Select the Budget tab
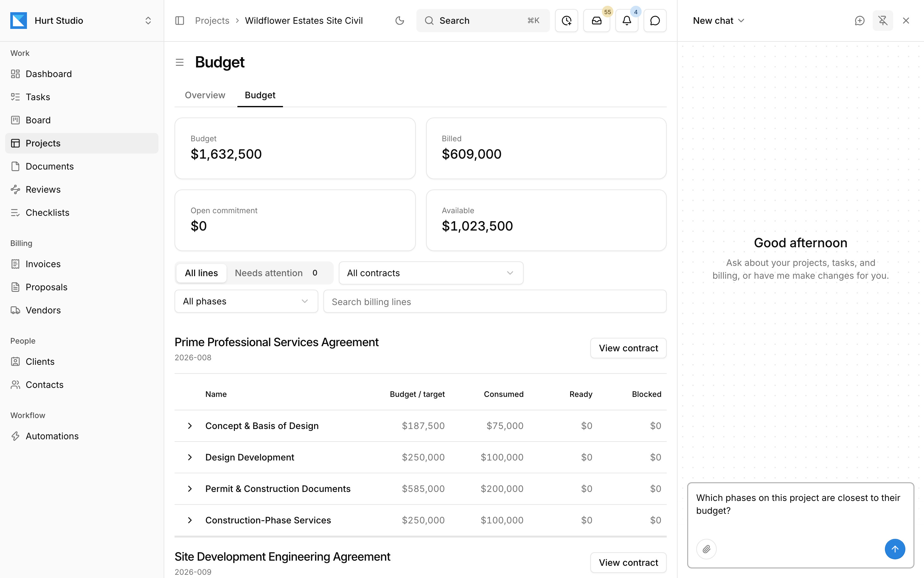Screen dimensions: 924x578 pyautogui.click(x=260, y=95)
